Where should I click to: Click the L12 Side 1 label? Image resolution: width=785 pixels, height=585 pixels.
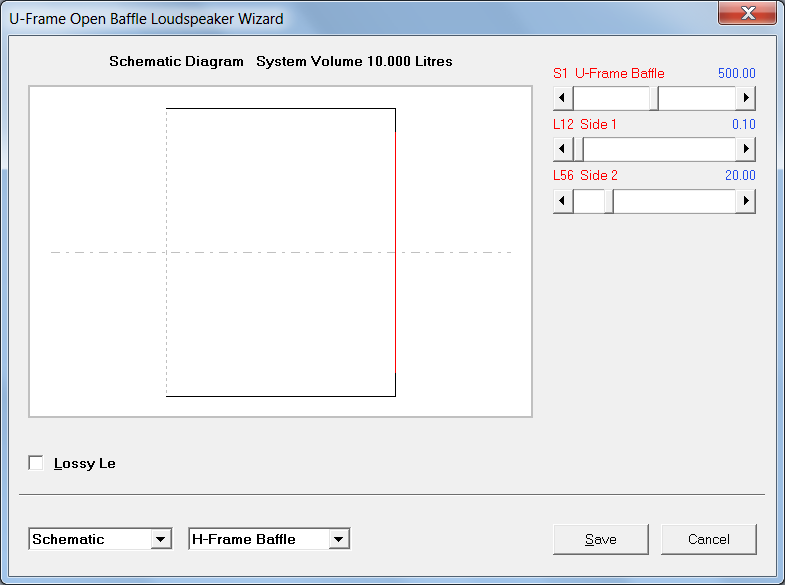(x=585, y=125)
